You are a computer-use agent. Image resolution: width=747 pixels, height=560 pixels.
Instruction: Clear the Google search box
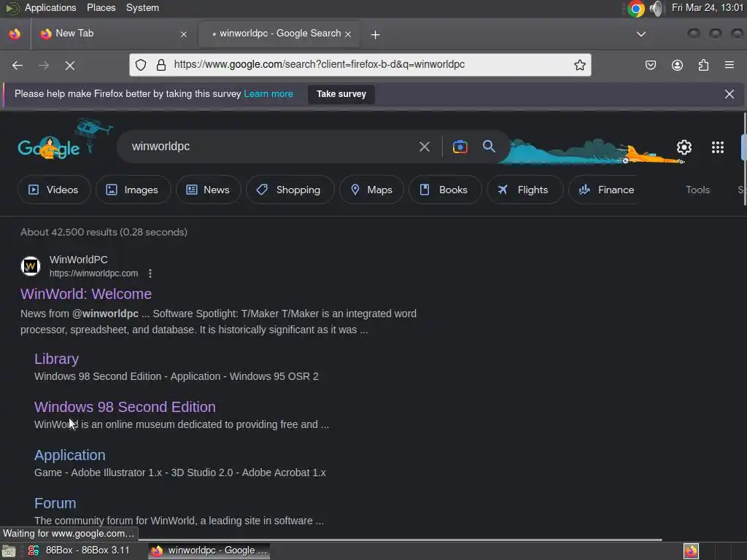[424, 147]
